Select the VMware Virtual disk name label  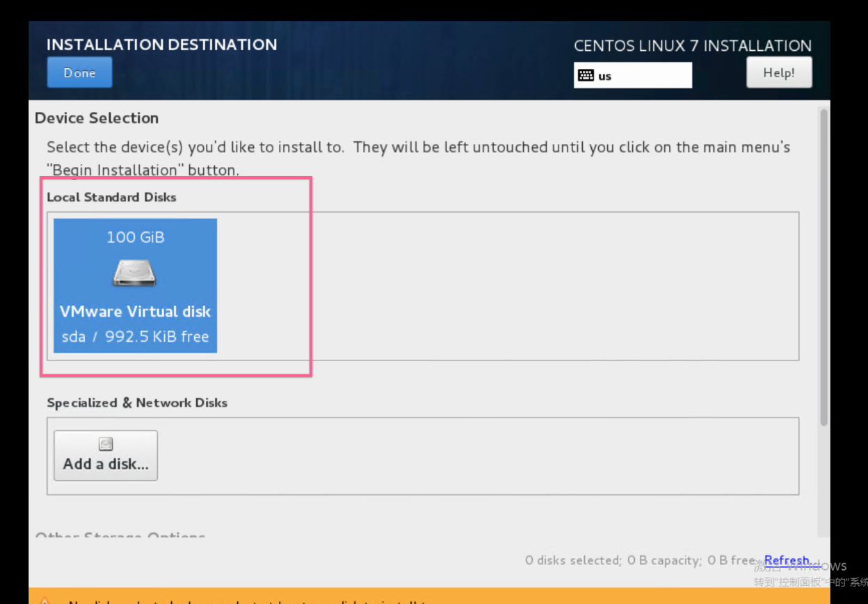(x=135, y=311)
